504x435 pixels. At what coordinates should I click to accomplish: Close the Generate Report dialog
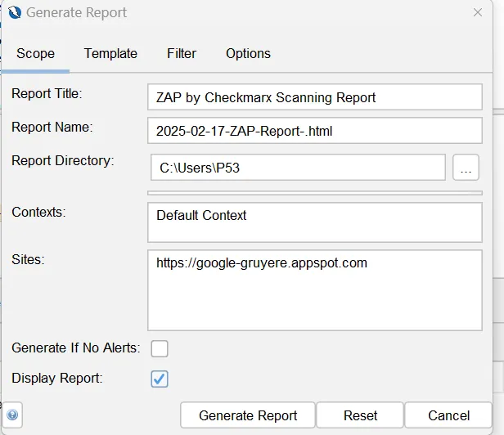point(478,13)
